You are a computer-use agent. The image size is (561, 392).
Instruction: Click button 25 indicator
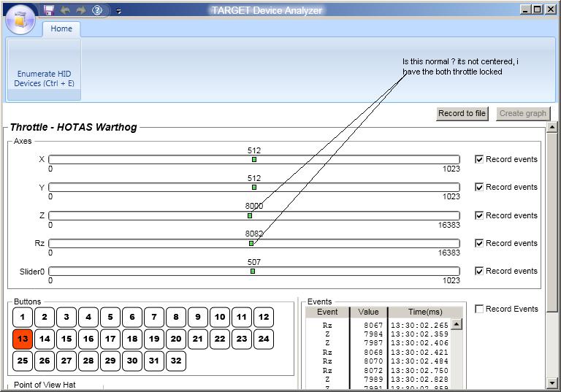point(23,361)
